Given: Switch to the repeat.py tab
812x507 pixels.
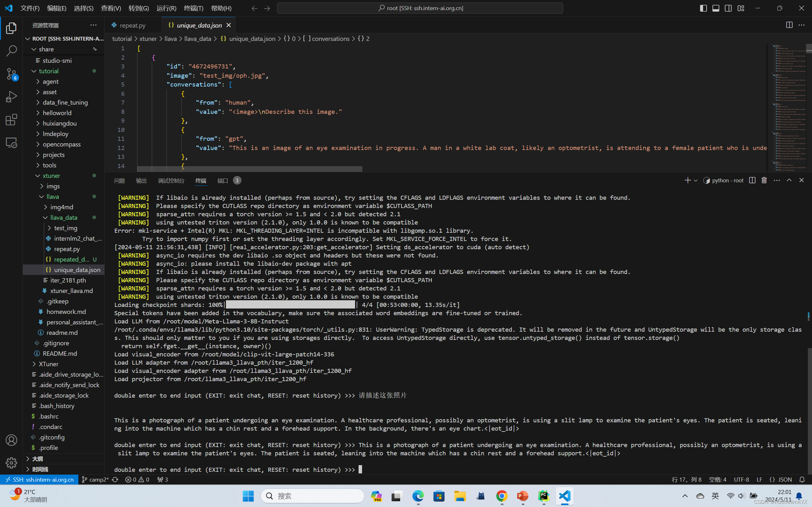Looking at the screenshot, I should point(133,25).
